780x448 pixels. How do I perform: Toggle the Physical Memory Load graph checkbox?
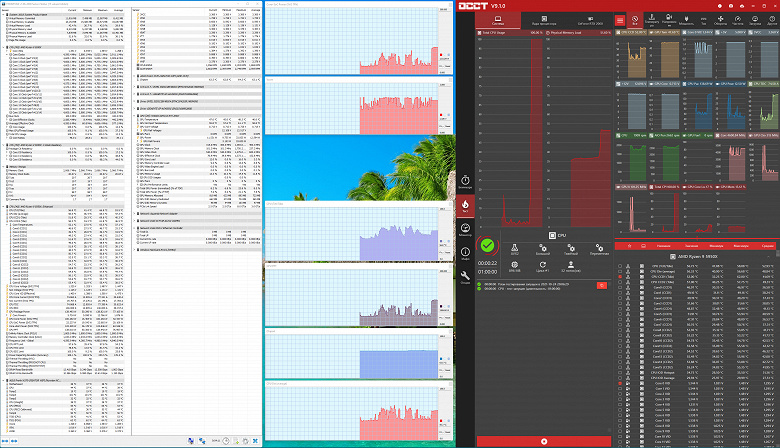pyautogui.click(x=548, y=33)
